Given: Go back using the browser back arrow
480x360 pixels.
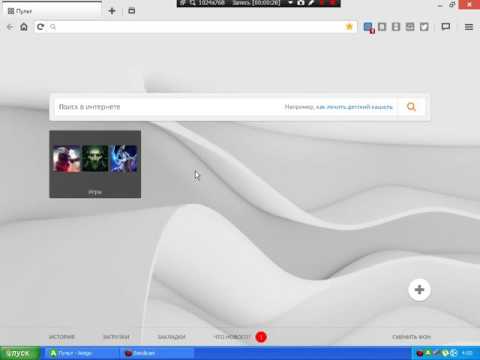Looking at the screenshot, I should coord(10,27).
